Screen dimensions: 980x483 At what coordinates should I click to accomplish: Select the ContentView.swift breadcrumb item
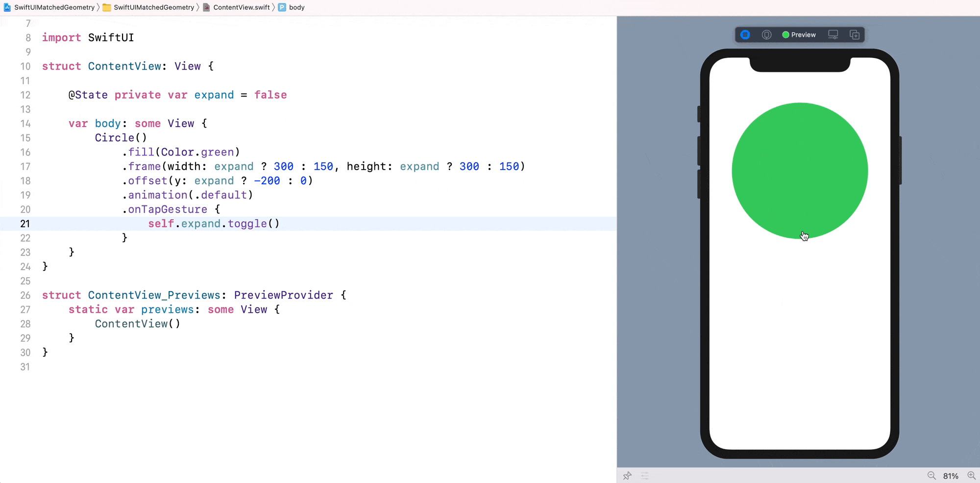click(241, 7)
